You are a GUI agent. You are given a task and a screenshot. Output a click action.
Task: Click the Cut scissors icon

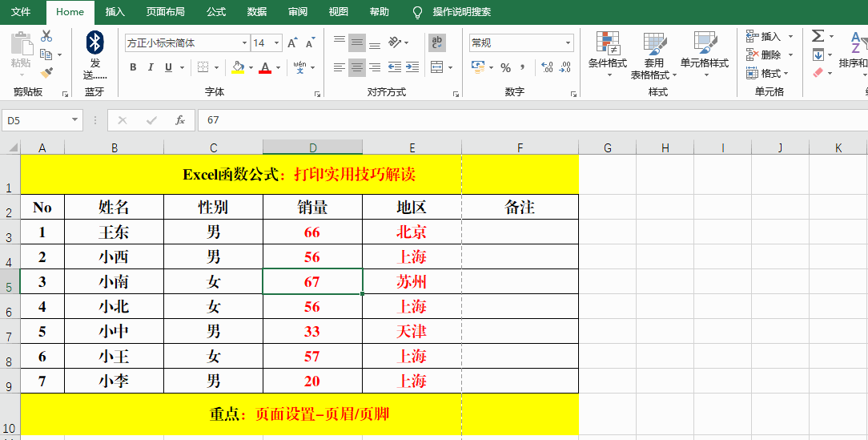[x=46, y=36]
